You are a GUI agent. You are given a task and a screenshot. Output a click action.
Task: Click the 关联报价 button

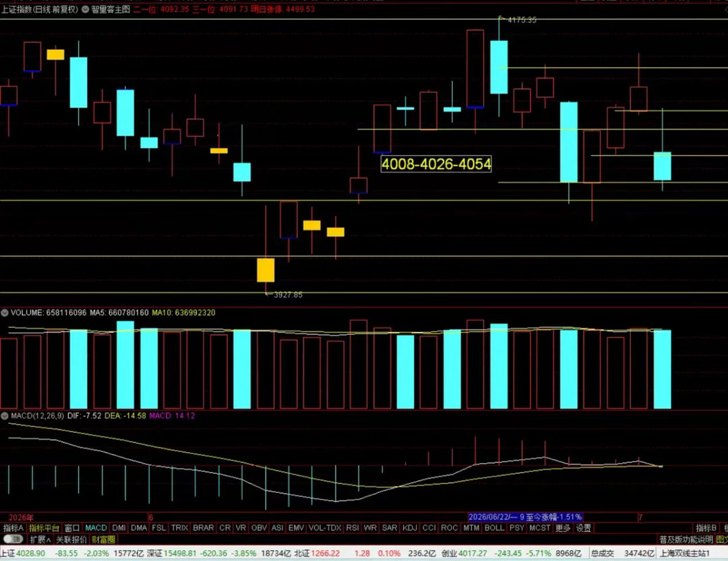coord(71,539)
